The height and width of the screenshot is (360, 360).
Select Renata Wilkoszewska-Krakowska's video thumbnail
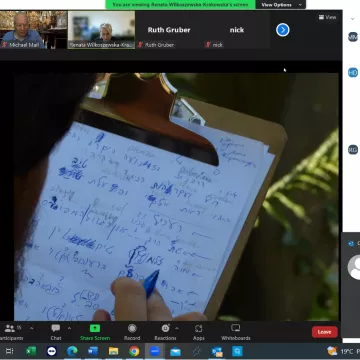tap(101, 30)
